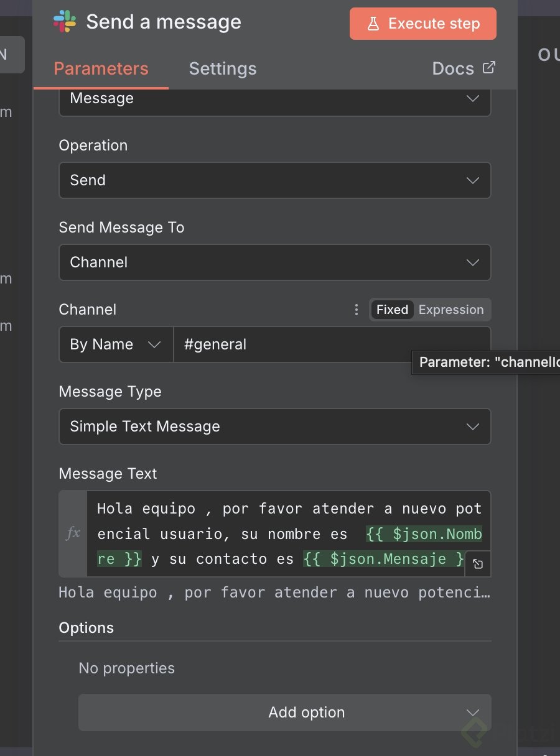Click the fx expression icon in Message Text

[x=73, y=533]
